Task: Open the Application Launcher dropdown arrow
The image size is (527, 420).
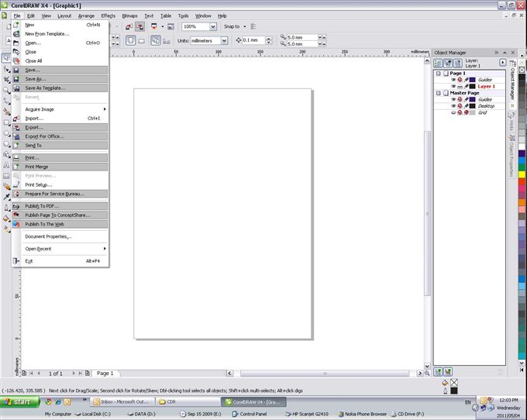Action: pyautogui.click(x=162, y=26)
